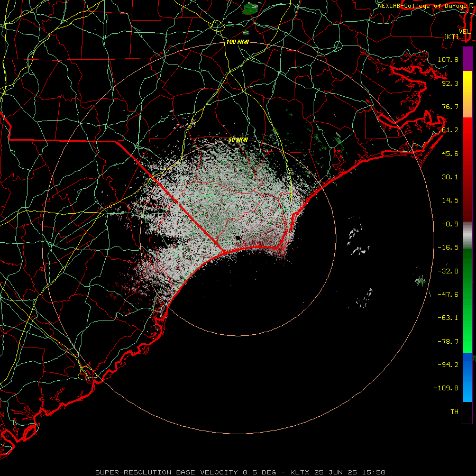The image size is (476, 476).
Task: Click the -109.8 value on the velocity scale
Action: [446, 388]
